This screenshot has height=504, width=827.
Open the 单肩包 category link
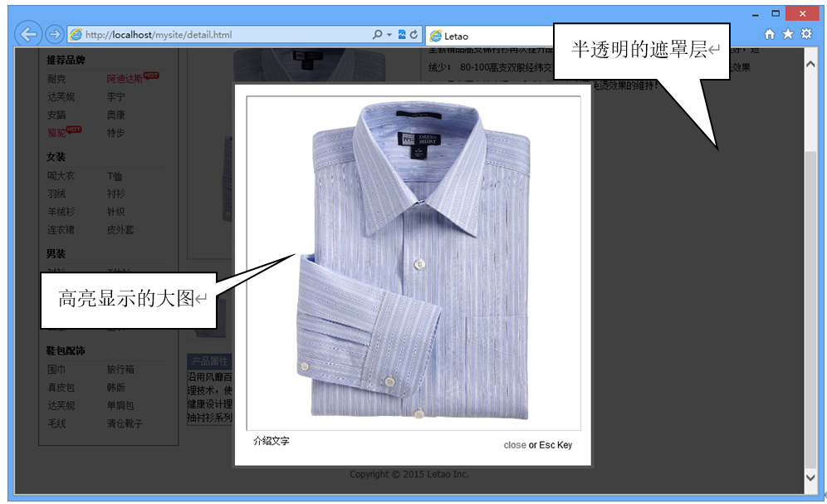point(120,405)
